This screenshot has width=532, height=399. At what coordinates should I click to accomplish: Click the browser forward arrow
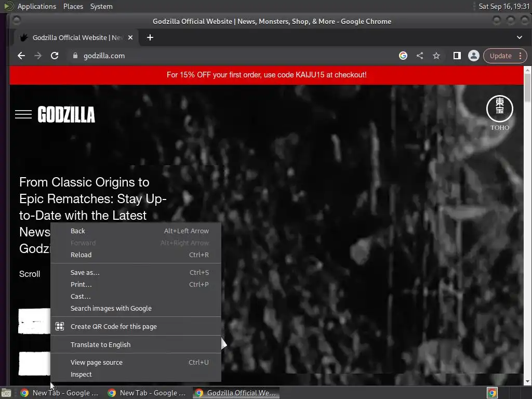(37, 56)
